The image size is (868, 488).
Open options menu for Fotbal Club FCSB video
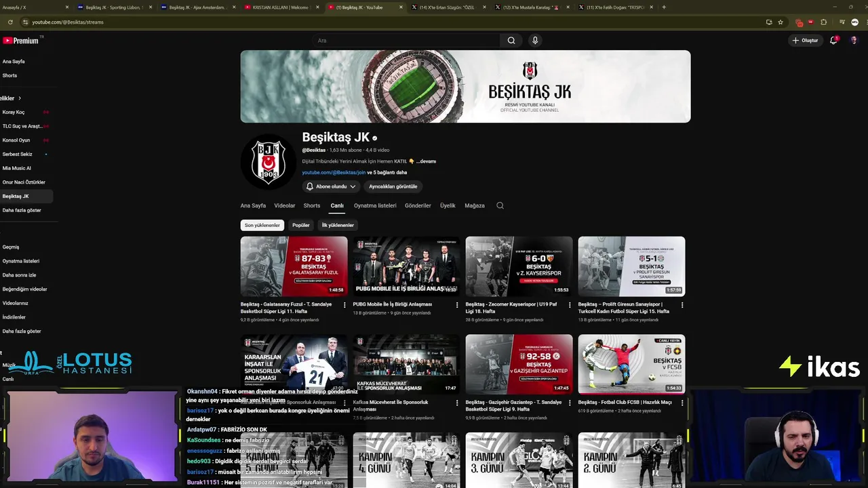tap(682, 403)
